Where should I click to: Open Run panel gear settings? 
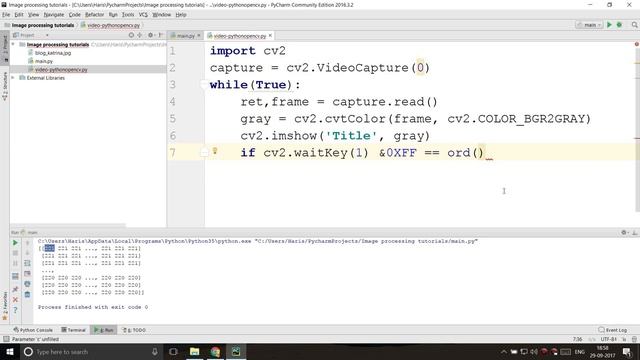[624, 232]
